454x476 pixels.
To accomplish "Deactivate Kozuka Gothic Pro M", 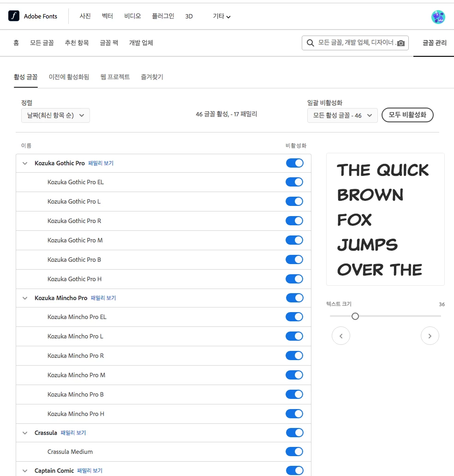I will click(294, 240).
